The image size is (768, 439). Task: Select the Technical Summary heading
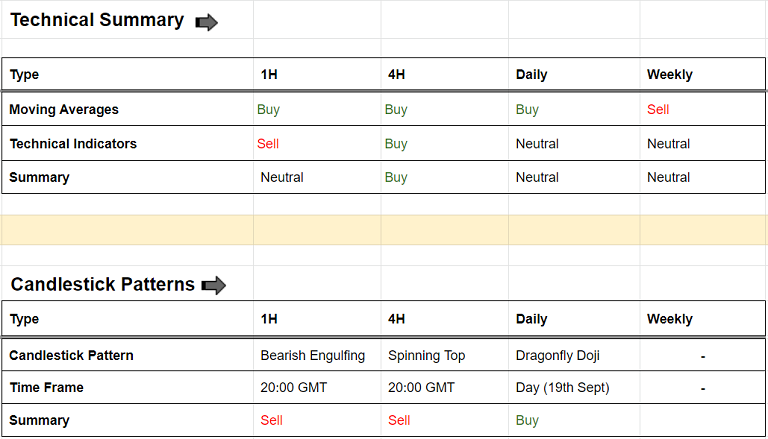point(97,21)
